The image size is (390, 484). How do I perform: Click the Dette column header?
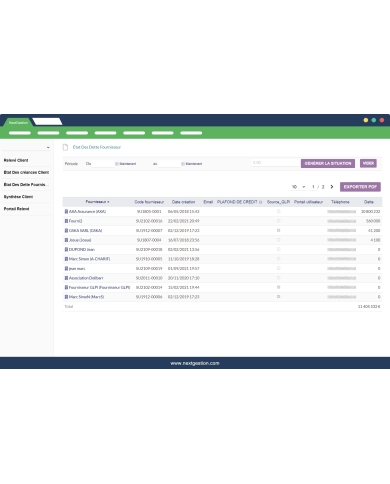(x=369, y=202)
